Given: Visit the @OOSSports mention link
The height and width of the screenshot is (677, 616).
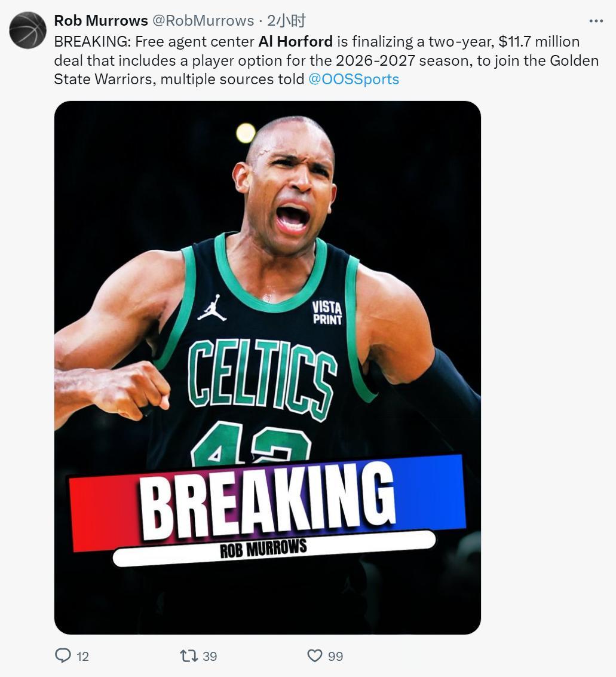Looking at the screenshot, I should coord(354,79).
